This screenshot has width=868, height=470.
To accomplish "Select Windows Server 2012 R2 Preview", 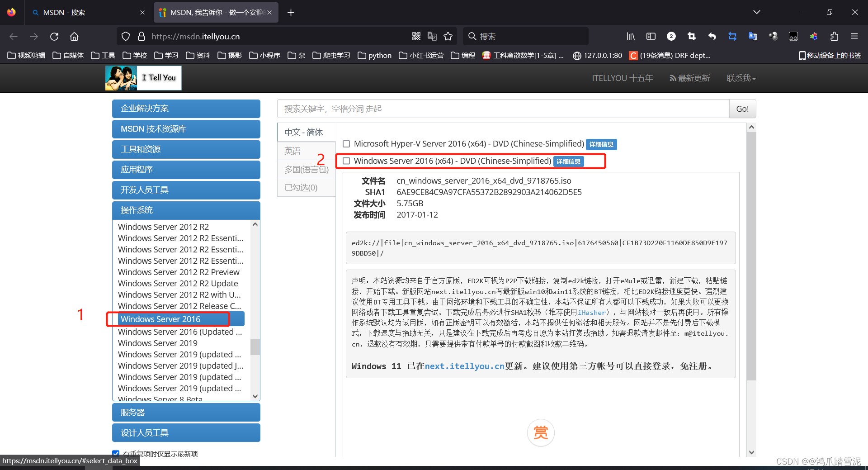I will point(179,272).
